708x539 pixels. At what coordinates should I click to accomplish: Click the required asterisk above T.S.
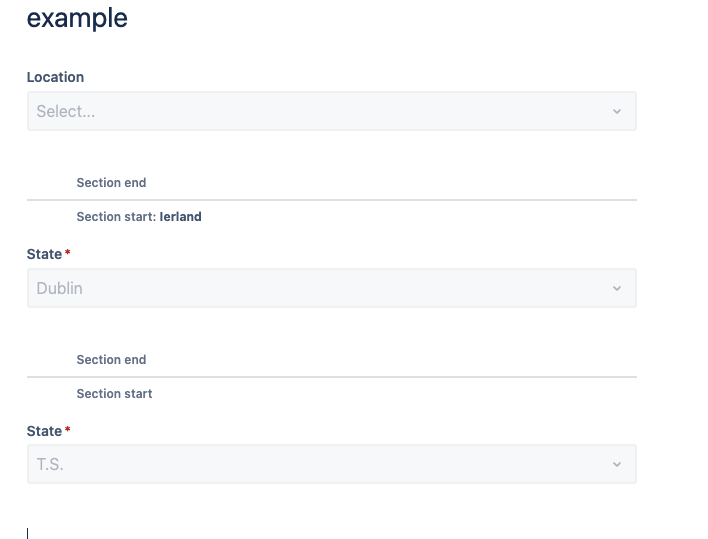pos(68,431)
